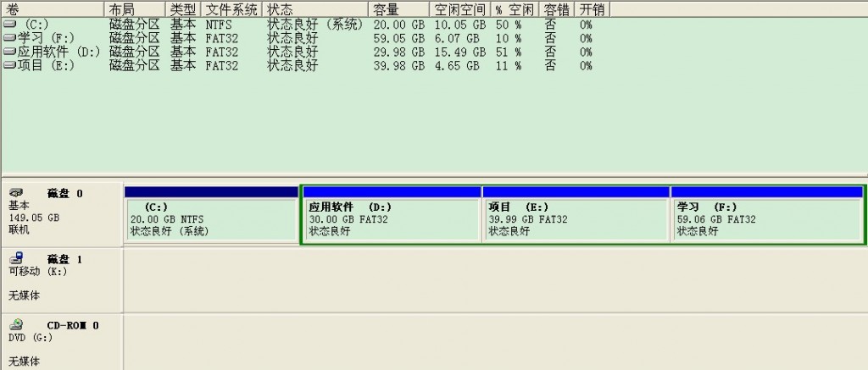Viewport: 868px width, 370px height.
Task: Click the 无媒体 text under CD-ROM 0
Action: click(x=24, y=362)
